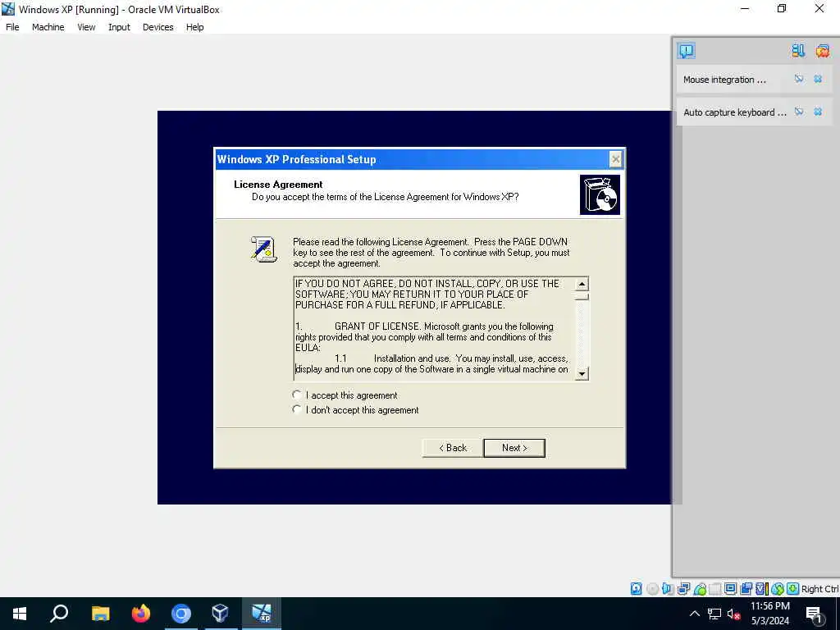Click the Right Ctrl host key indicator

819,589
